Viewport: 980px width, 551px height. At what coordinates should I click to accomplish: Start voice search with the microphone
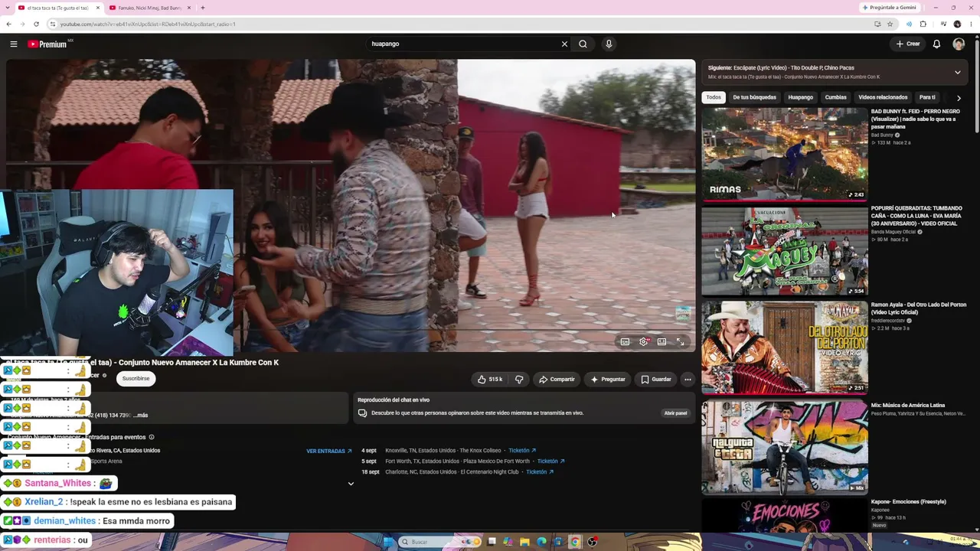coord(609,44)
